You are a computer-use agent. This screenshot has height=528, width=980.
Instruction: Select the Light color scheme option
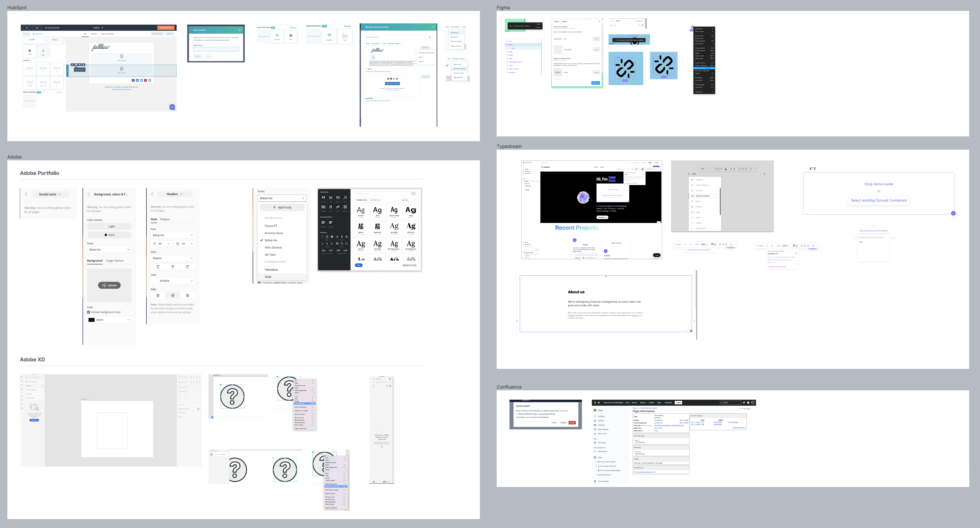(x=109, y=226)
